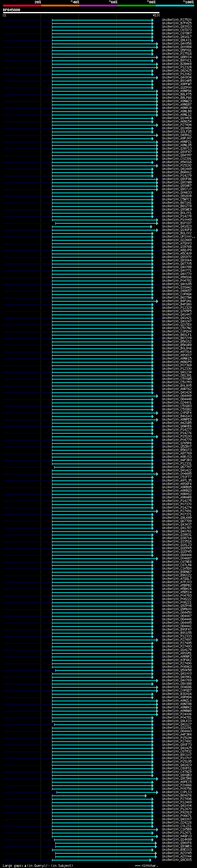Open the UniRef100_B0L0Y1 label

coord(177,213)
